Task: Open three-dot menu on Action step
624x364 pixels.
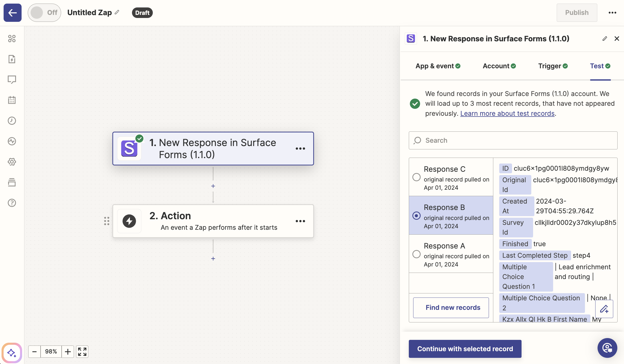Action: tap(300, 221)
